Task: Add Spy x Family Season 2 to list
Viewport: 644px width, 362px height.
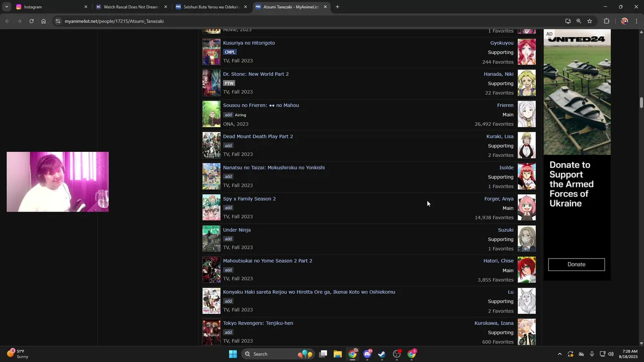Action: pyautogui.click(x=228, y=208)
